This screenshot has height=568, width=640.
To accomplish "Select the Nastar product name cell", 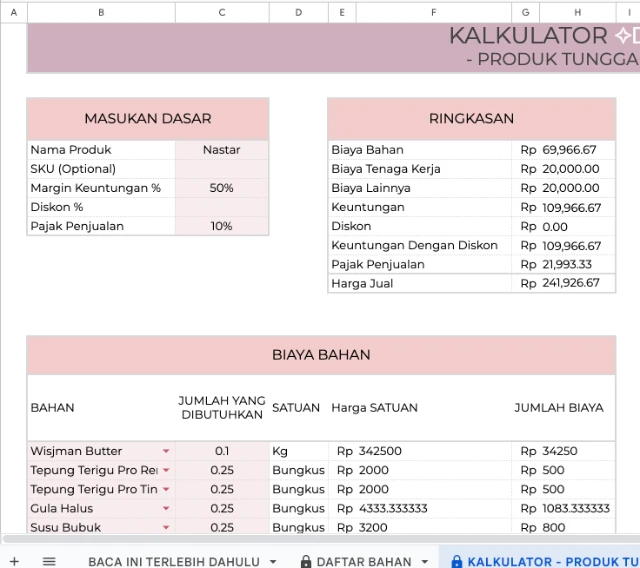I will point(221,150).
